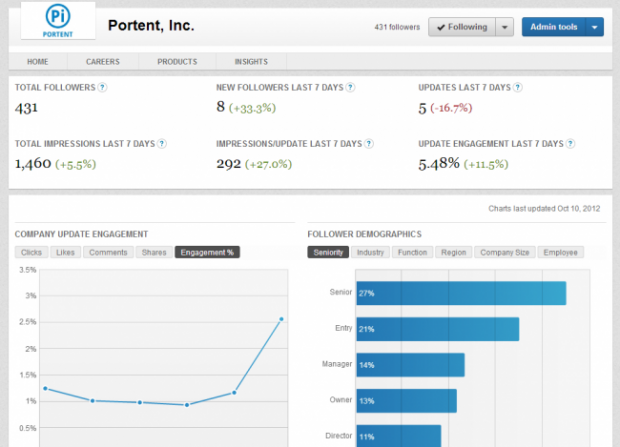The width and height of the screenshot is (620, 447).
Task: Click the 292 impressions per update value
Action: (x=229, y=164)
